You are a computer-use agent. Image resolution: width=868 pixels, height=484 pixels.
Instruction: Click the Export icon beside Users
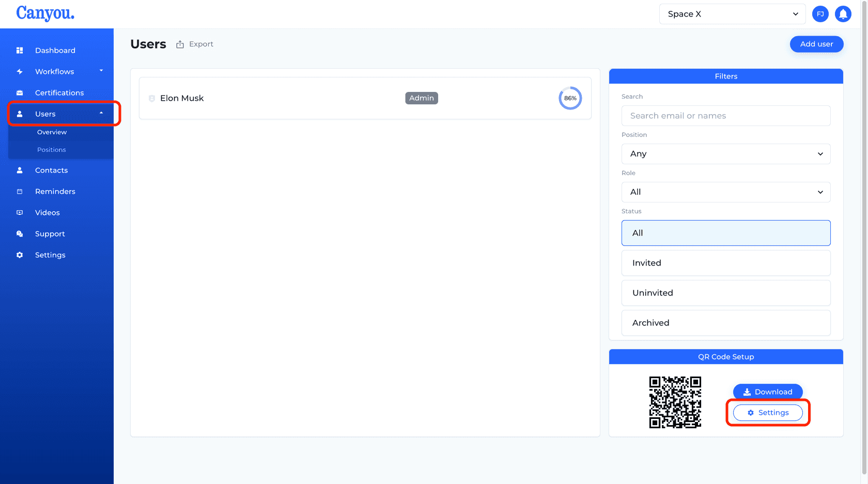[180, 44]
